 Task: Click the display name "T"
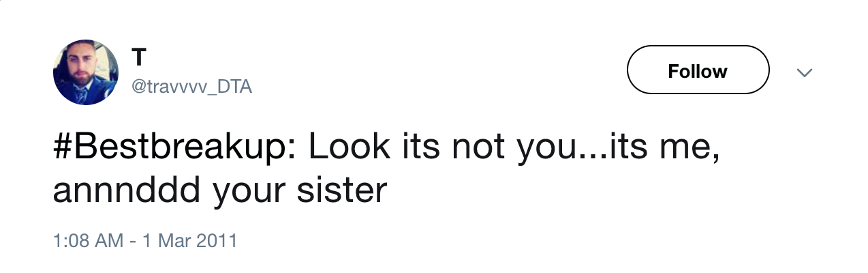tap(139, 58)
